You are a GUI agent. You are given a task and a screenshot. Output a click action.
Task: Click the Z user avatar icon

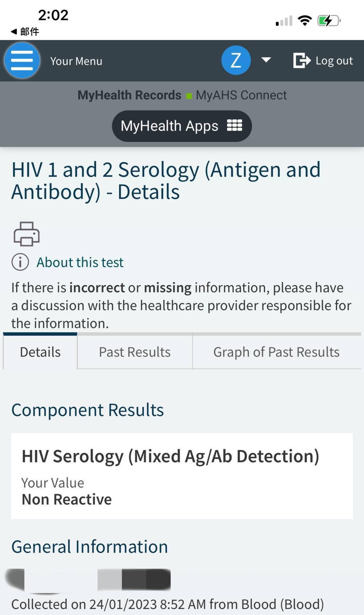tap(236, 60)
